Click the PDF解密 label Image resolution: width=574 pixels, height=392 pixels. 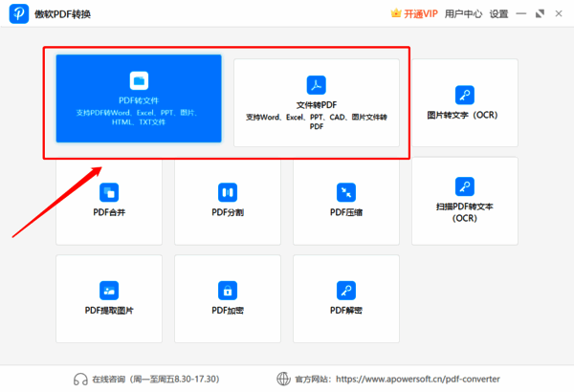pyautogui.click(x=346, y=311)
